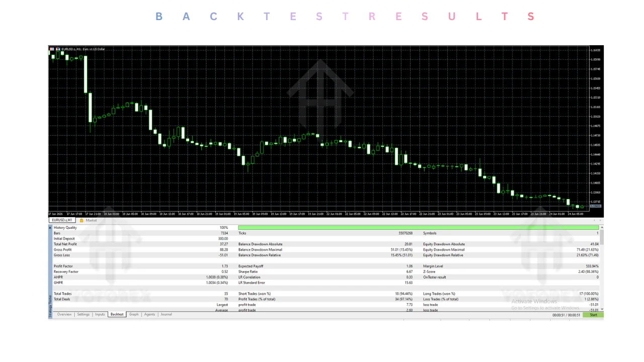Click the GHPR value 1.0034 (0.34%)
This screenshot has height=362, width=644.
click(x=217, y=283)
